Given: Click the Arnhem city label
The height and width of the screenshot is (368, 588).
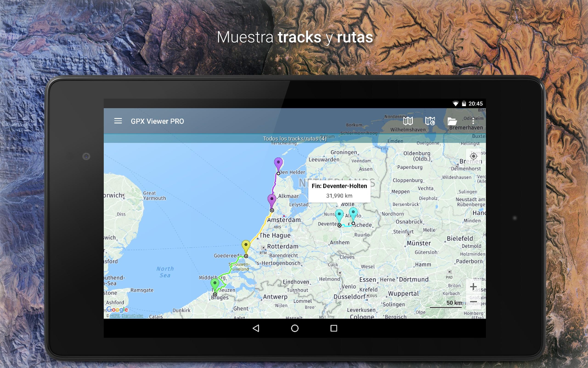Looking at the screenshot, I should [340, 242].
